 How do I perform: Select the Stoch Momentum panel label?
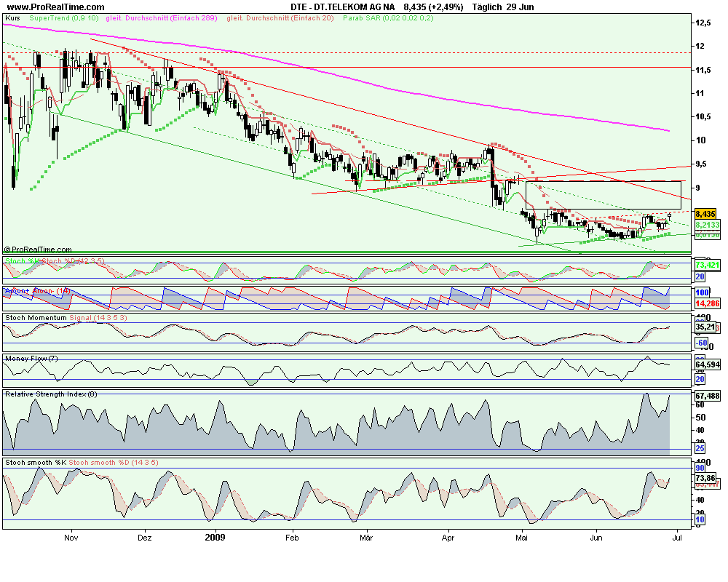click(36, 318)
